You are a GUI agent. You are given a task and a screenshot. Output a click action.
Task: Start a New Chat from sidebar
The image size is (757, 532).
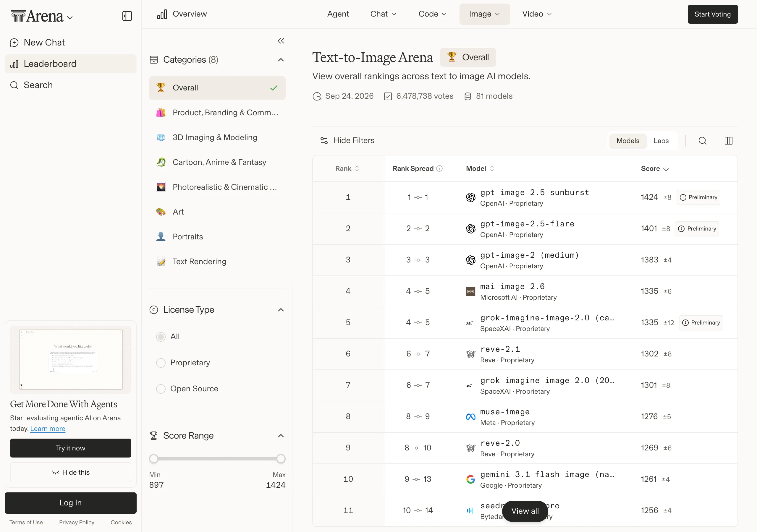(70, 42)
